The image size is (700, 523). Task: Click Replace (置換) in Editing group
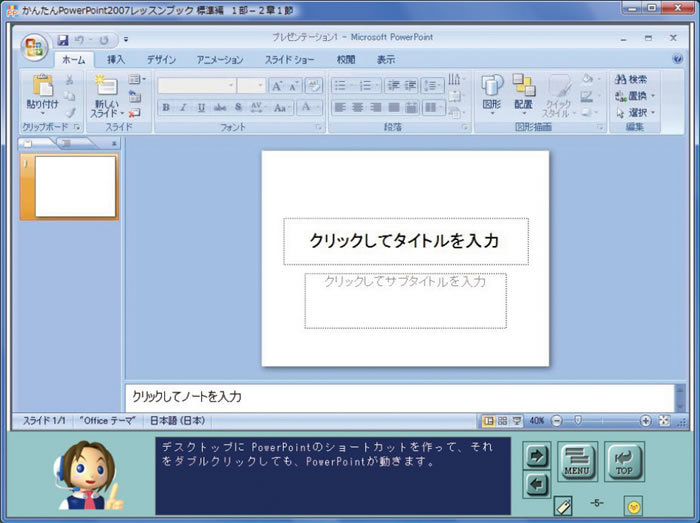634,96
